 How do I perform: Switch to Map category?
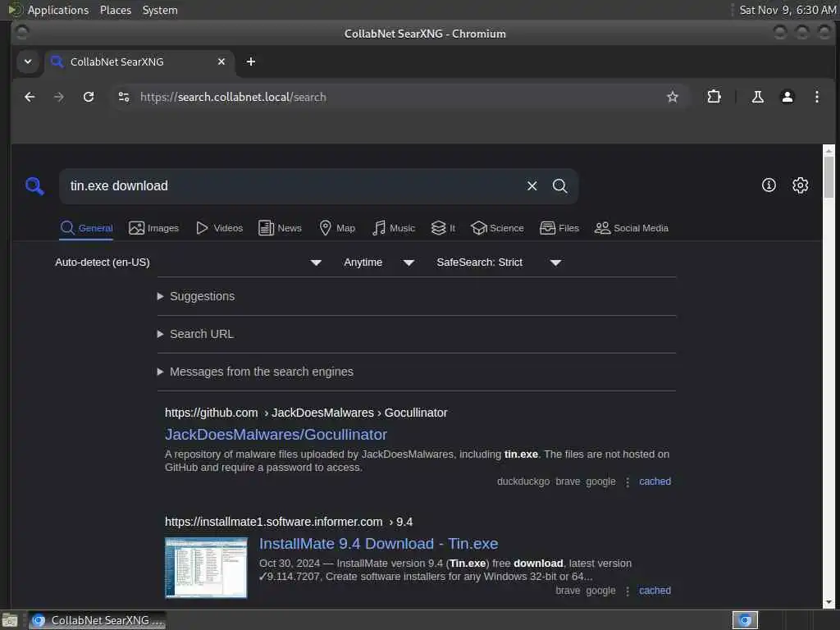point(337,228)
